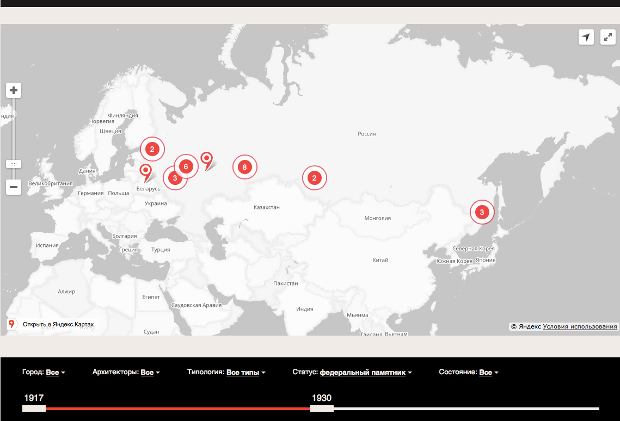Expand the Архитекторы filter dropdown
The width and height of the screenshot is (620, 421).
tap(127, 372)
